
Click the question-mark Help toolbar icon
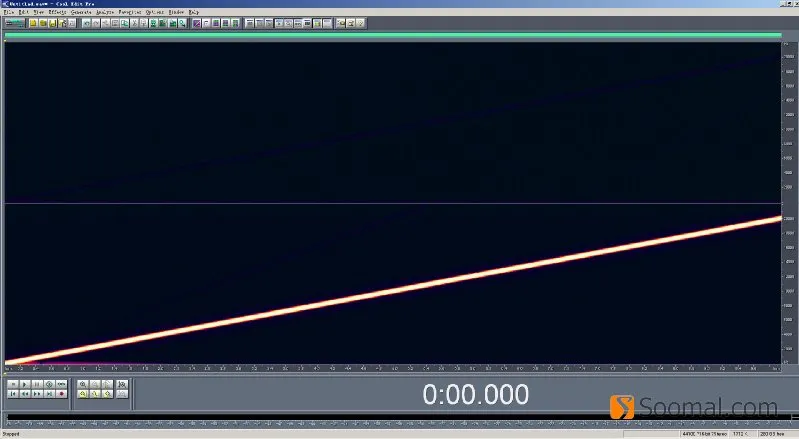[x=360, y=23]
